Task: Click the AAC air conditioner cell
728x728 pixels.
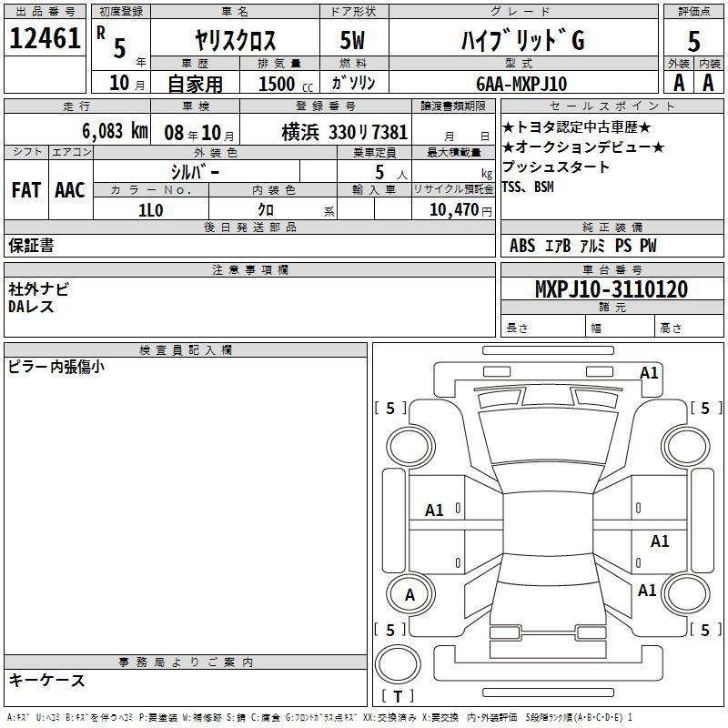Action: click(70, 189)
